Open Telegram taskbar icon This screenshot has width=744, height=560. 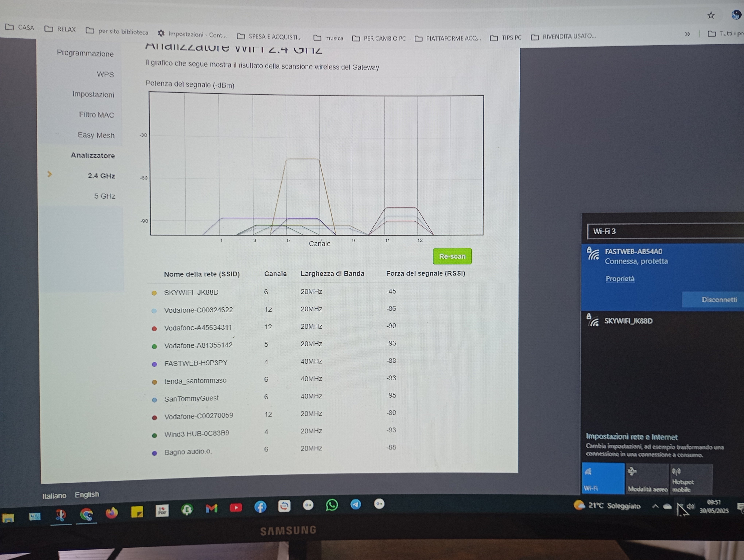(356, 504)
